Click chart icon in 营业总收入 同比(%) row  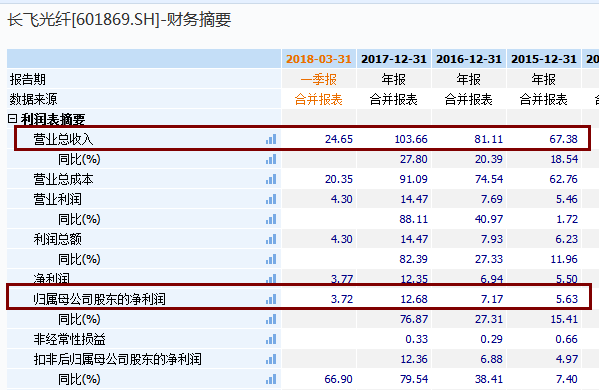click(271, 159)
